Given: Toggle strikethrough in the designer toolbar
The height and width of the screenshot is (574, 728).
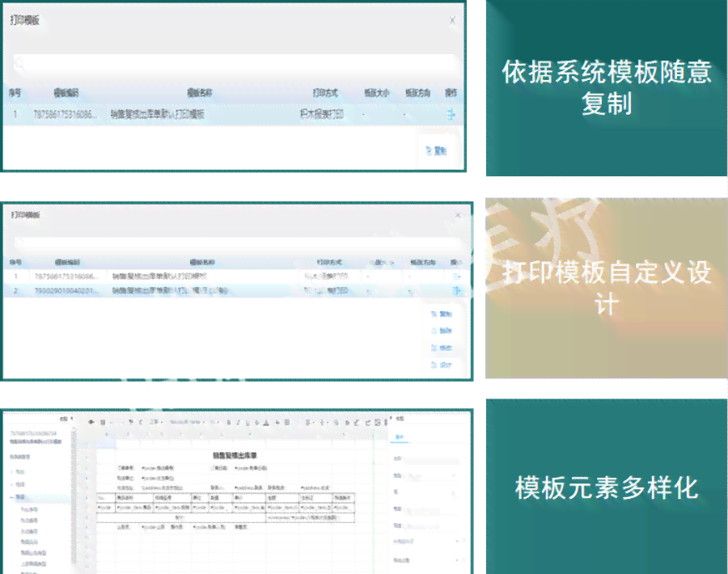Looking at the screenshot, I should 256,423.
